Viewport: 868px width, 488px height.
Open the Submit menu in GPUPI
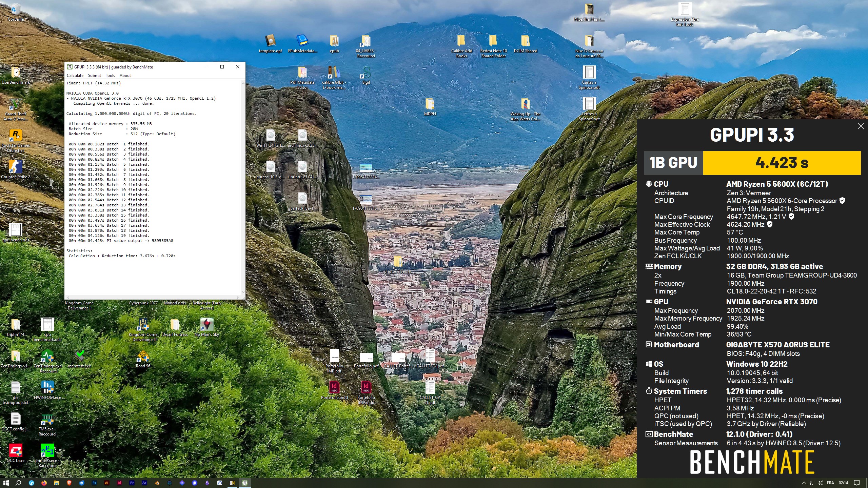tap(94, 76)
